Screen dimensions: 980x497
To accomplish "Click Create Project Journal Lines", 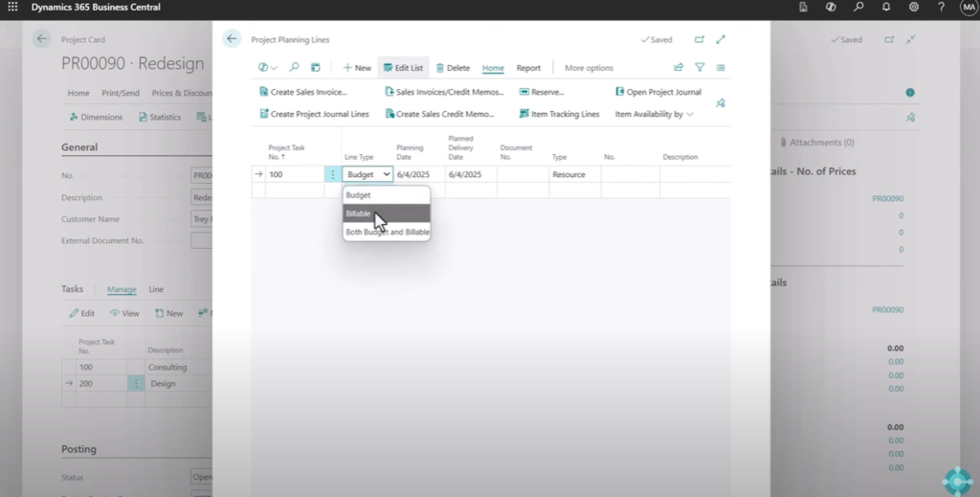I will (314, 114).
